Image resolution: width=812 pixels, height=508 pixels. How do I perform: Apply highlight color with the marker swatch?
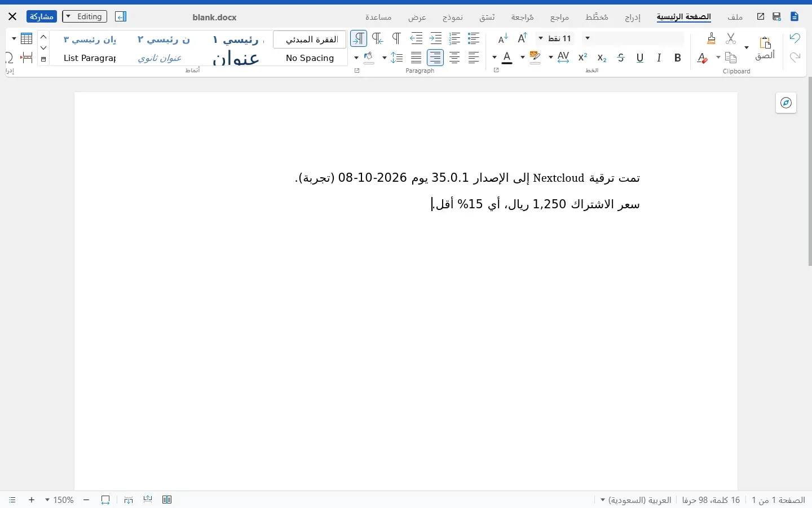[x=535, y=58]
